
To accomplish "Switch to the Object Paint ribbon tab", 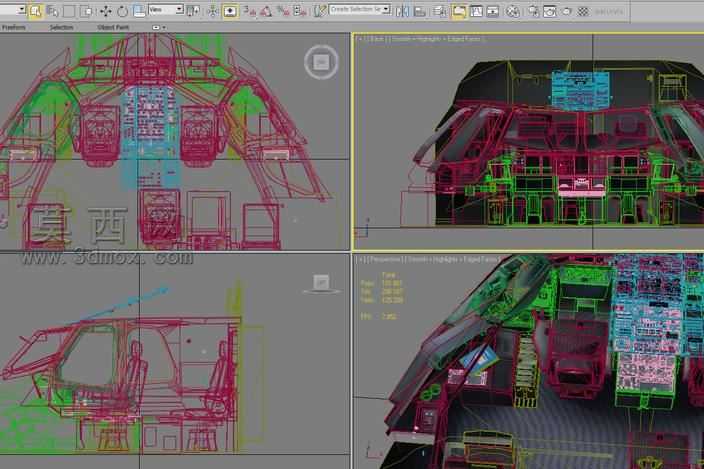I will point(113,27).
